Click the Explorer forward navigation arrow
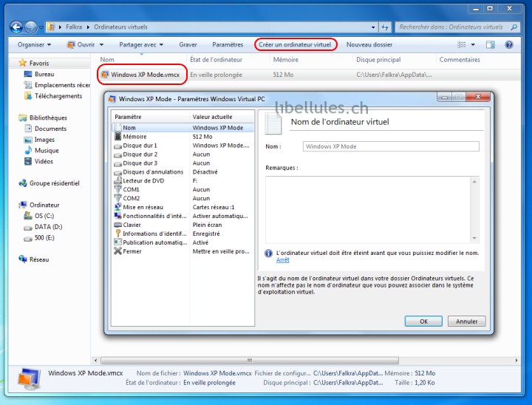Image resolution: width=532 pixels, height=405 pixels. tap(30, 27)
